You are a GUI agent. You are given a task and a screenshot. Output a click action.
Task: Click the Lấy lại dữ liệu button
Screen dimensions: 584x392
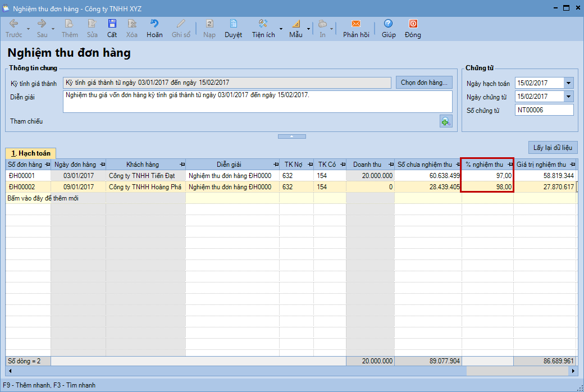[553, 148]
